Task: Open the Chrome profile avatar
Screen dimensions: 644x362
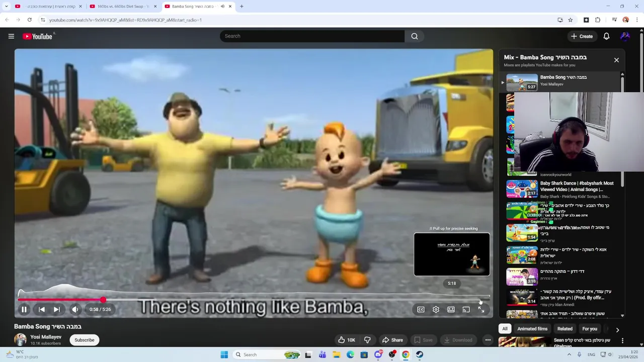Action: click(625, 20)
